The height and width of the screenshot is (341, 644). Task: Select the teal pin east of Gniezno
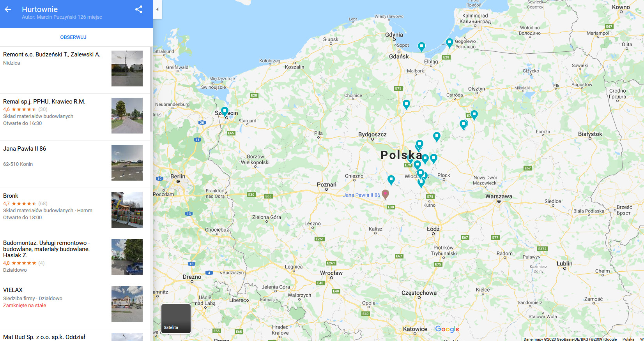(x=391, y=179)
